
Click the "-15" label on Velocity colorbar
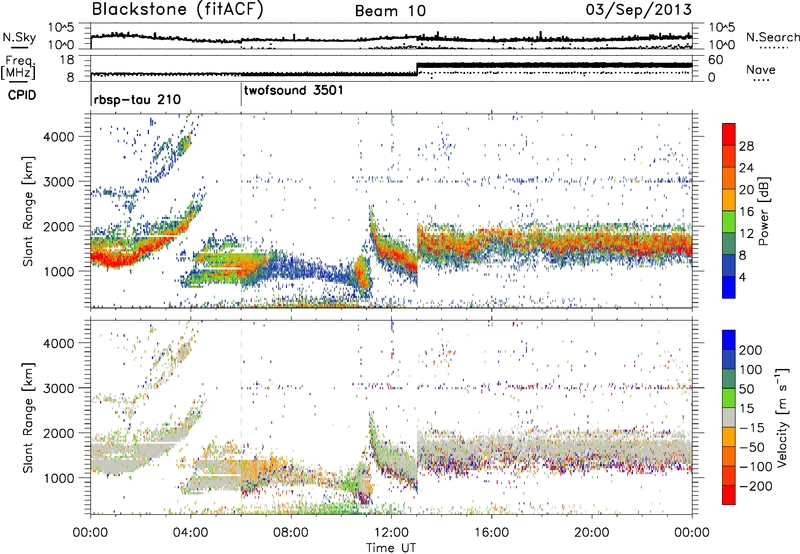pos(752,428)
